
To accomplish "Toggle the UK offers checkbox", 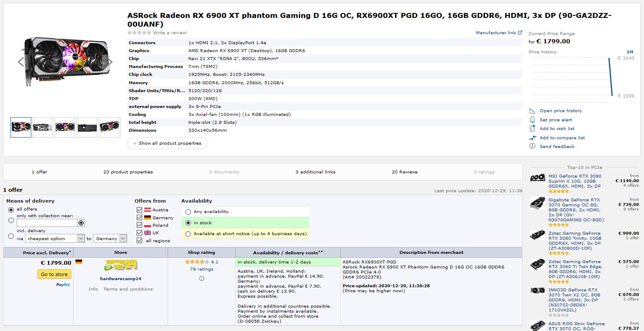I will coord(139,233).
